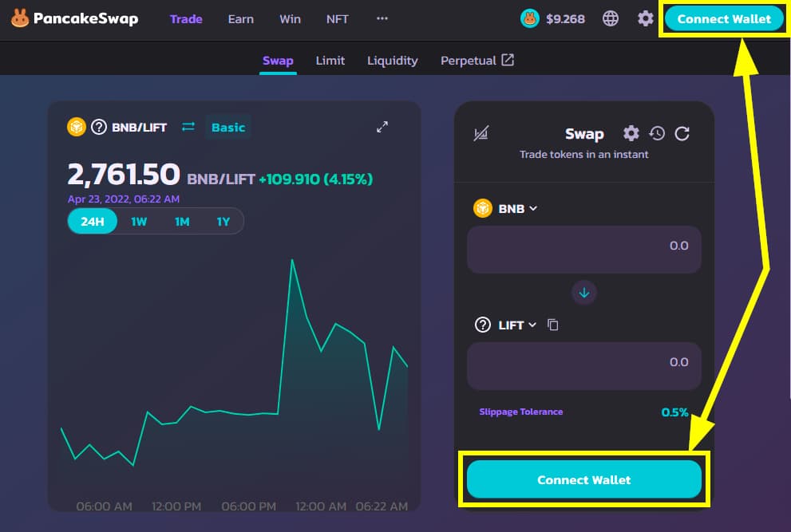Refresh the swap panel
The image size is (791, 532).
[682, 133]
